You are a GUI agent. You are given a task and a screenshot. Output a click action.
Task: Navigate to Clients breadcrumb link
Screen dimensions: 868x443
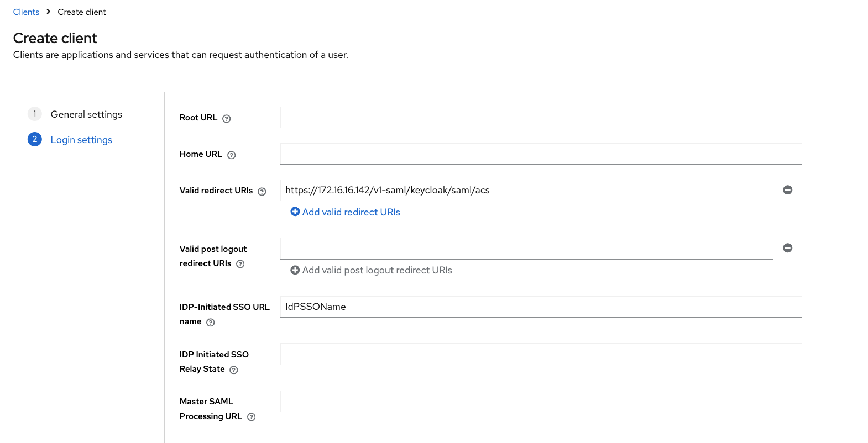pos(26,12)
